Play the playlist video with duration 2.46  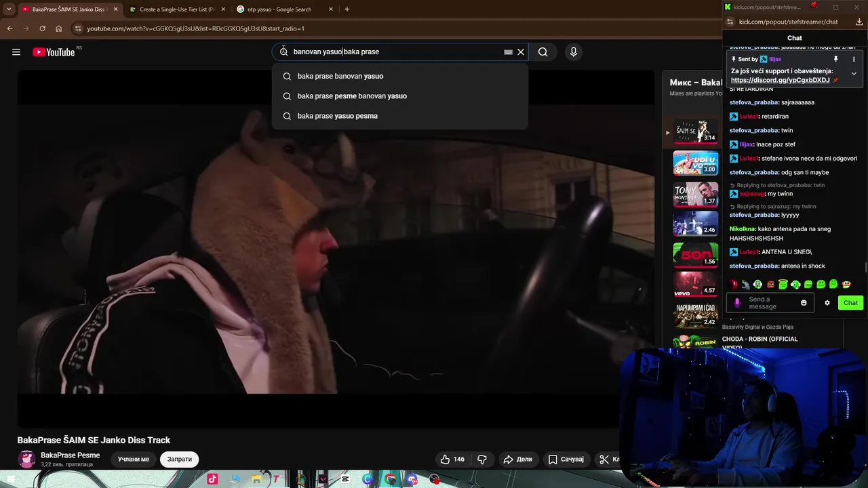pyautogui.click(x=695, y=224)
